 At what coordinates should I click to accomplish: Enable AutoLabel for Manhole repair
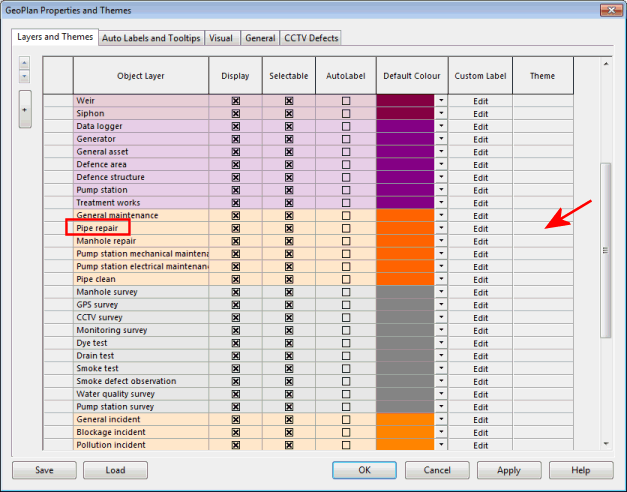click(x=346, y=241)
